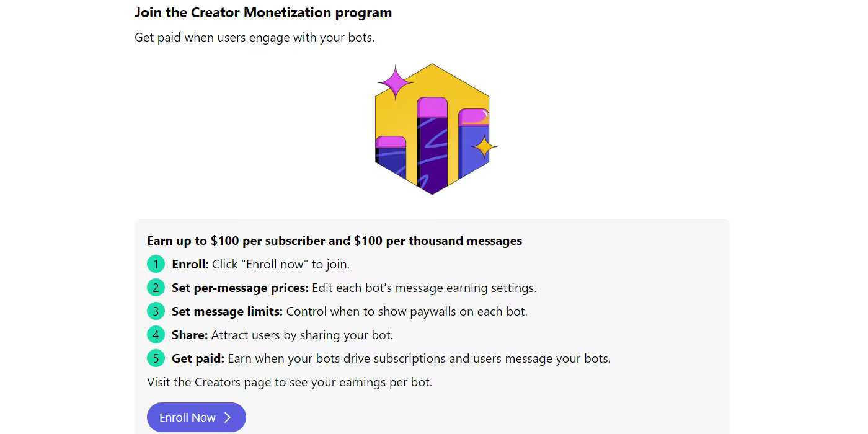Click the bold 'Share:' step label
The height and width of the screenshot is (434, 868).
190,335
